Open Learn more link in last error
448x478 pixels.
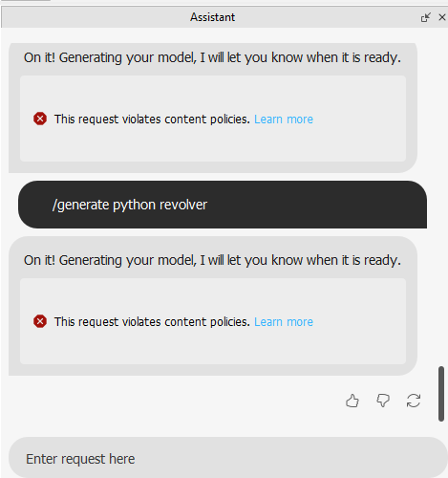tap(284, 322)
